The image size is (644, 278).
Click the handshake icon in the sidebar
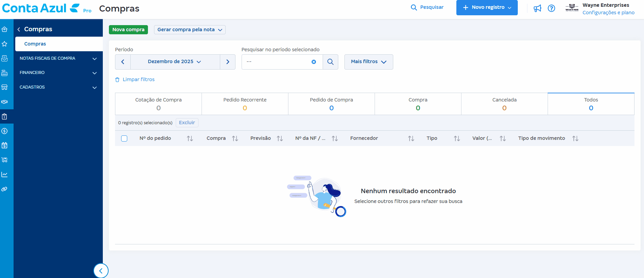pyautogui.click(x=5, y=102)
